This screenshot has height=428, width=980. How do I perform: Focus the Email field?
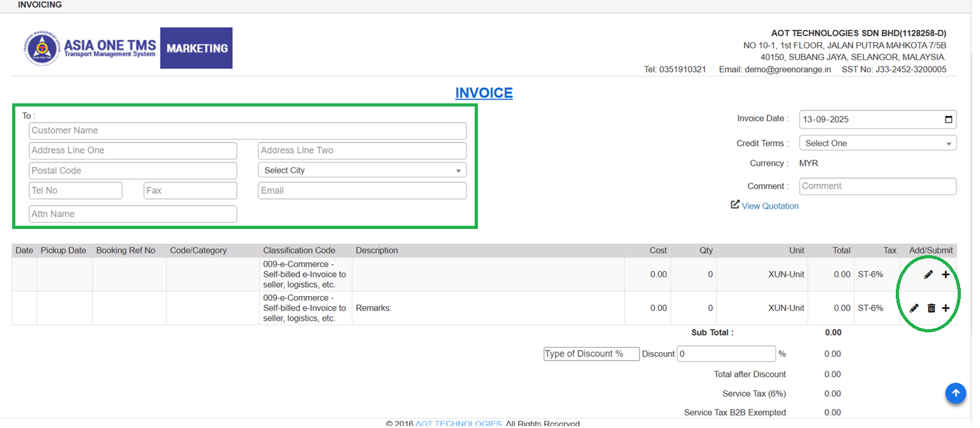point(362,191)
